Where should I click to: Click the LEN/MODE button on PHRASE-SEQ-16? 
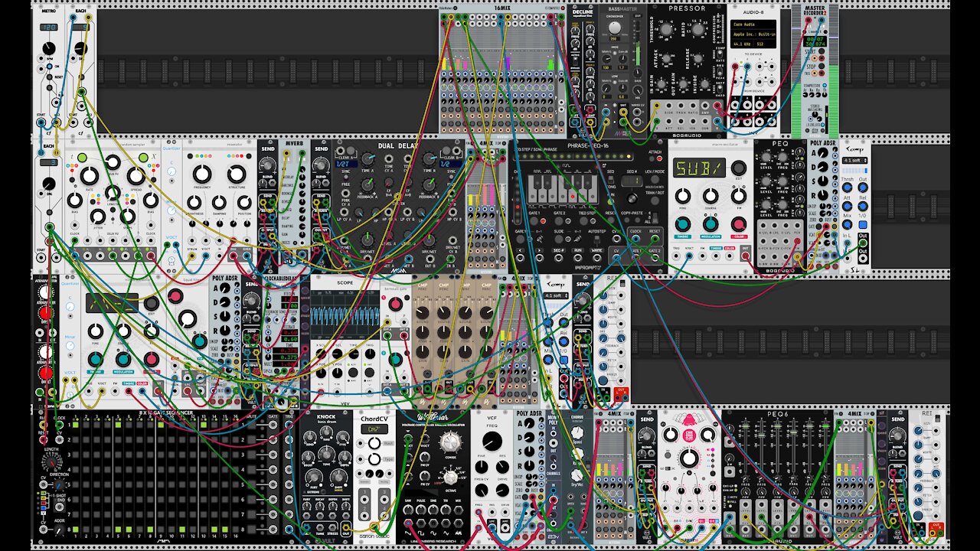655,179
